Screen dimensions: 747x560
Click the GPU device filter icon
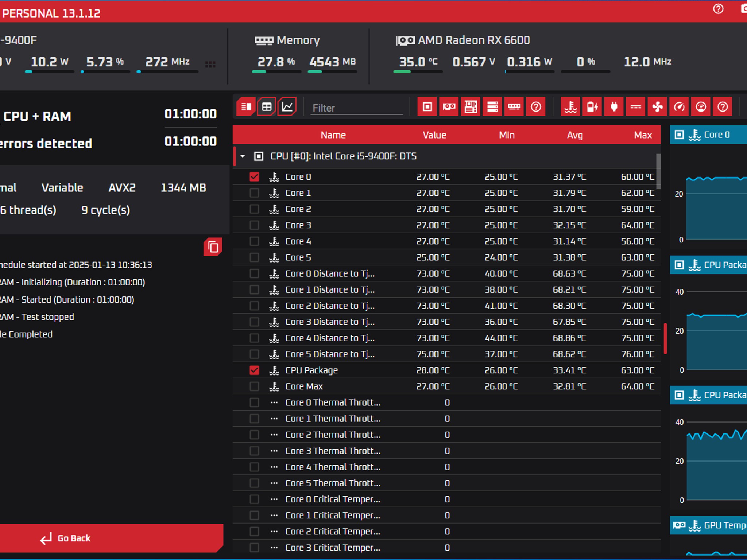449,107
